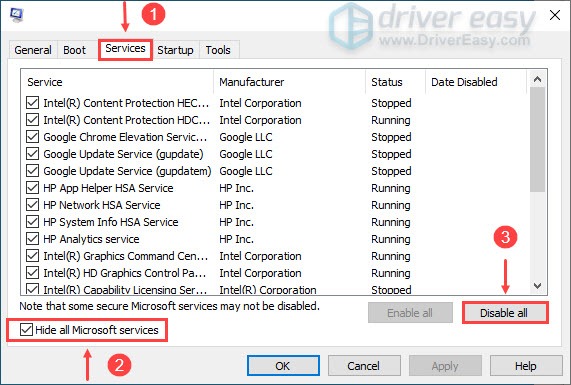Go to the Startup tab
571x385 pixels.
tap(175, 50)
